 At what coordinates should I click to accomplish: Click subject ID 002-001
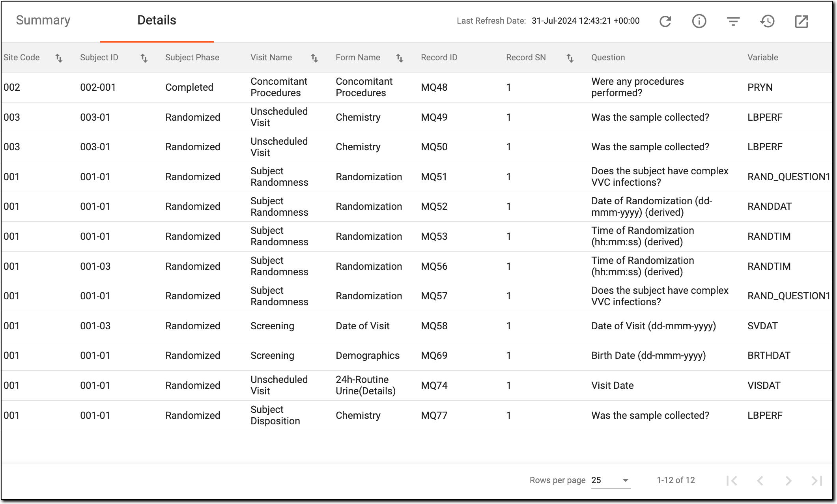(98, 87)
